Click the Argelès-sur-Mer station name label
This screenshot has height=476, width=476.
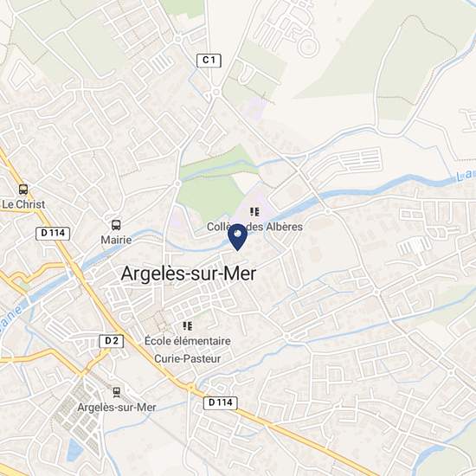click(117, 408)
